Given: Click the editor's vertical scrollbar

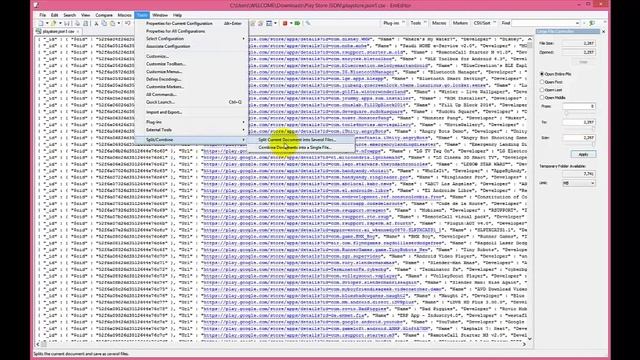Looking at the screenshot, I should click(x=530, y=189).
